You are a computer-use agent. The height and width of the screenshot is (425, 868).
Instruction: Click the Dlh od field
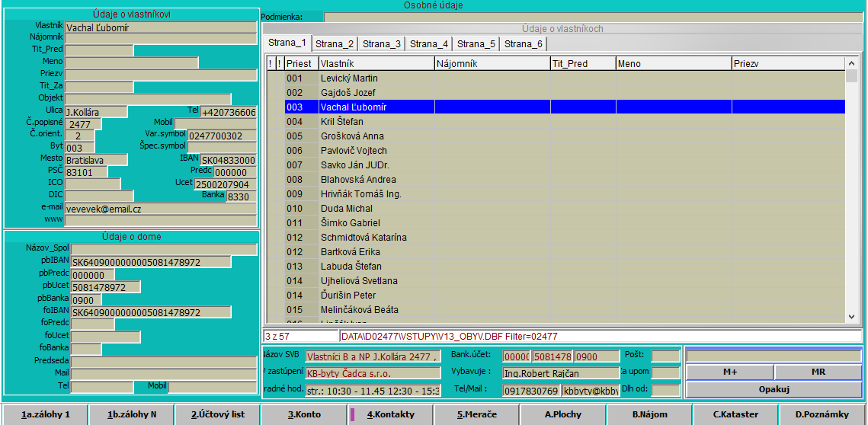click(x=666, y=390)
